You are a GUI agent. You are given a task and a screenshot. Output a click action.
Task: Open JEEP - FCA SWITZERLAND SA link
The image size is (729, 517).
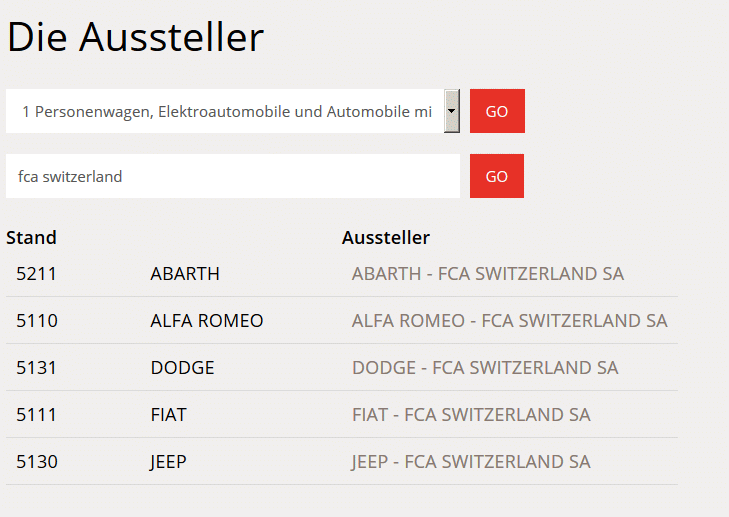pyautogui.click(x=471, y=462)
